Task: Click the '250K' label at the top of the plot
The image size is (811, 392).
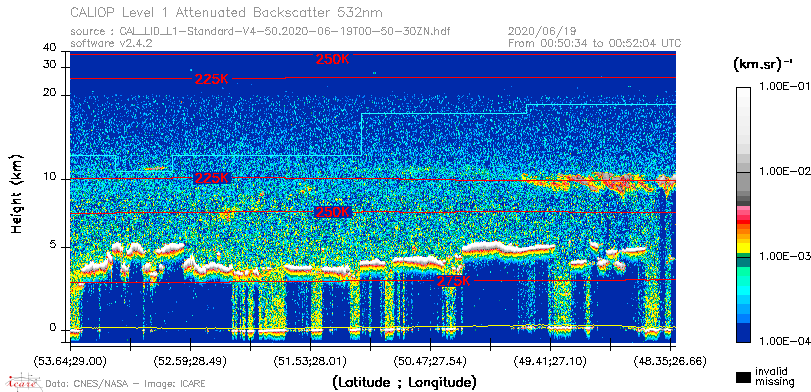Action: [333, 59]
